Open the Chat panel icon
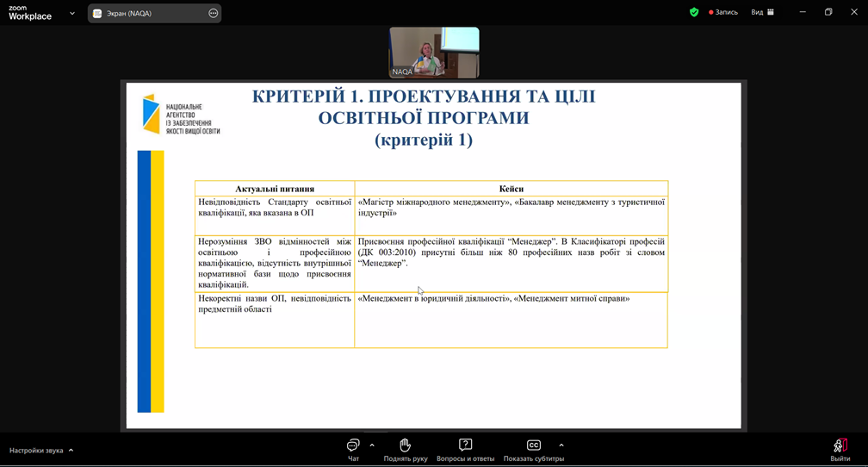Viewport: 868px width, 467px height. [353, 445]
